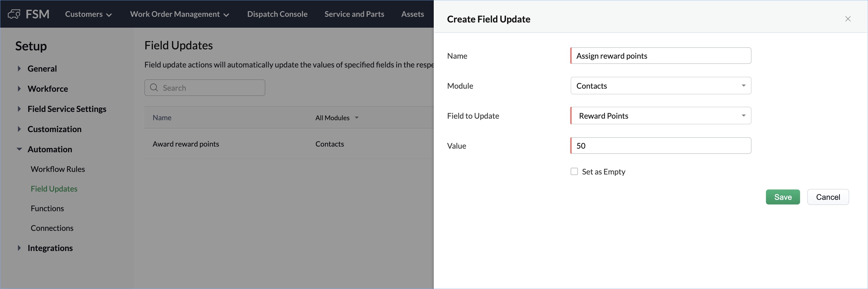Open the Field to Update dropdown

tap(661, 116)
